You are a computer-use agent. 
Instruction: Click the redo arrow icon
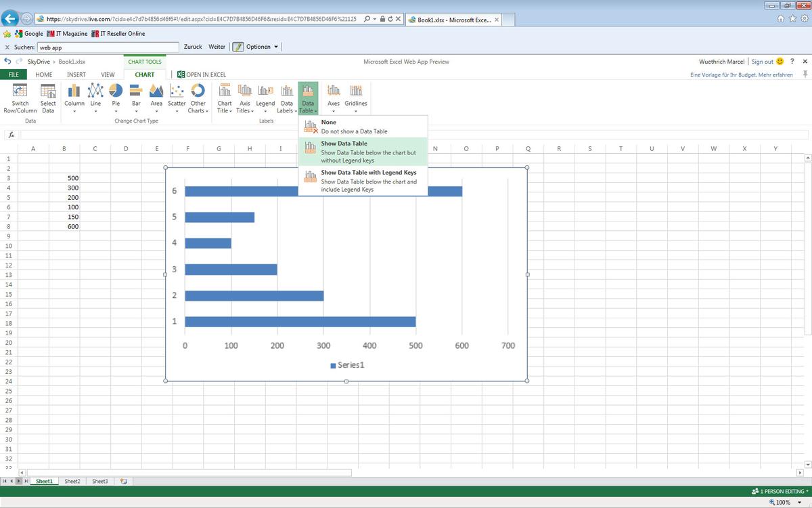click(x=18, y=62)
